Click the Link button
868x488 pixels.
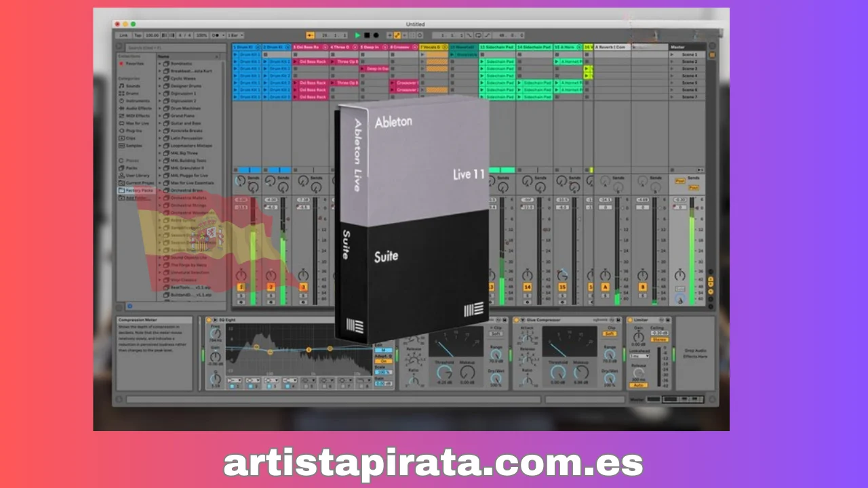pos(123,35)
